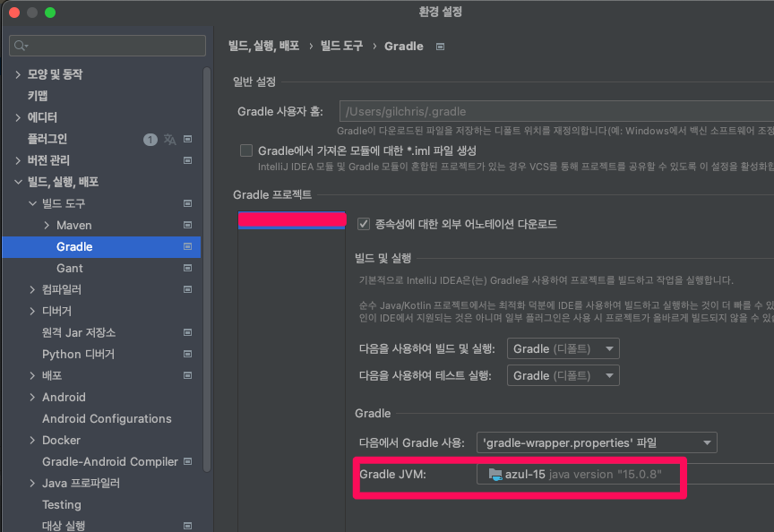Click the search magnifier icon in settings
This screenshot has width=774, height=532.
[x=21, y=46]
